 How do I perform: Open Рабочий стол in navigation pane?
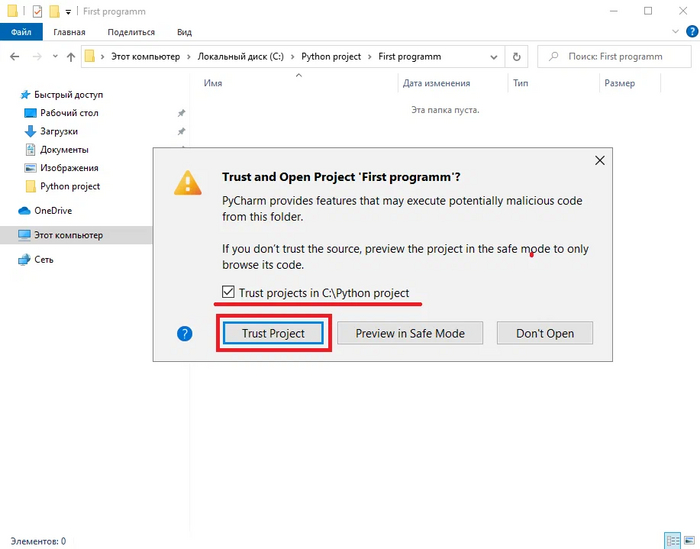click(69, 113)
